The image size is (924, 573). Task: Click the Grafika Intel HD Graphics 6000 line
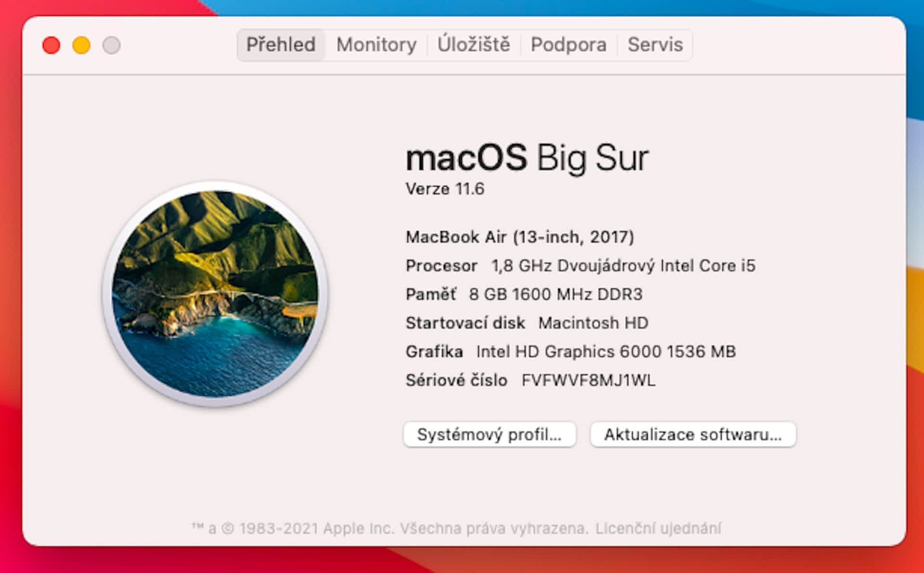(571, 352)
